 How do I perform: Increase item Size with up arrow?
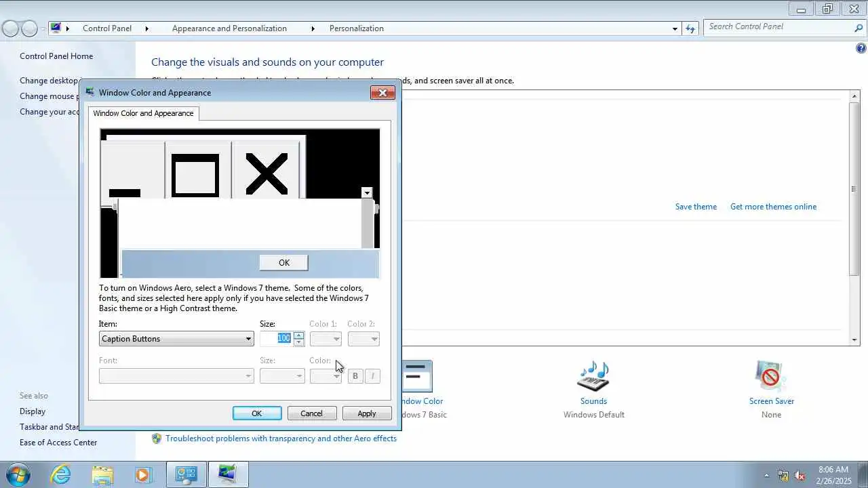point(299,335)
